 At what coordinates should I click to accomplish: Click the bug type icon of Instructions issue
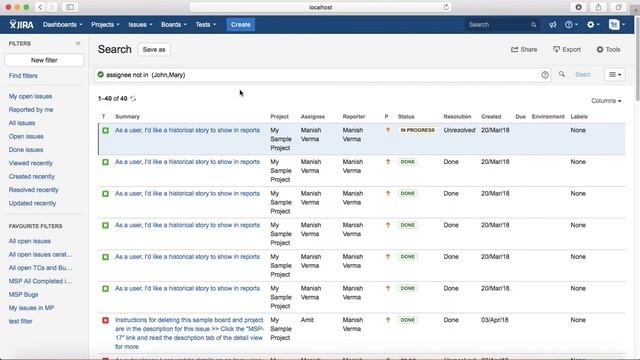click(x=105, y=320)
